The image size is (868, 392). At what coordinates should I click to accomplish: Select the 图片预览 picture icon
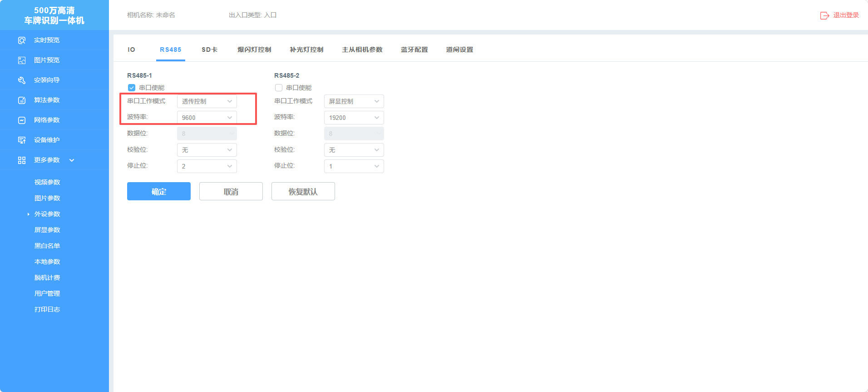point(22,60)
